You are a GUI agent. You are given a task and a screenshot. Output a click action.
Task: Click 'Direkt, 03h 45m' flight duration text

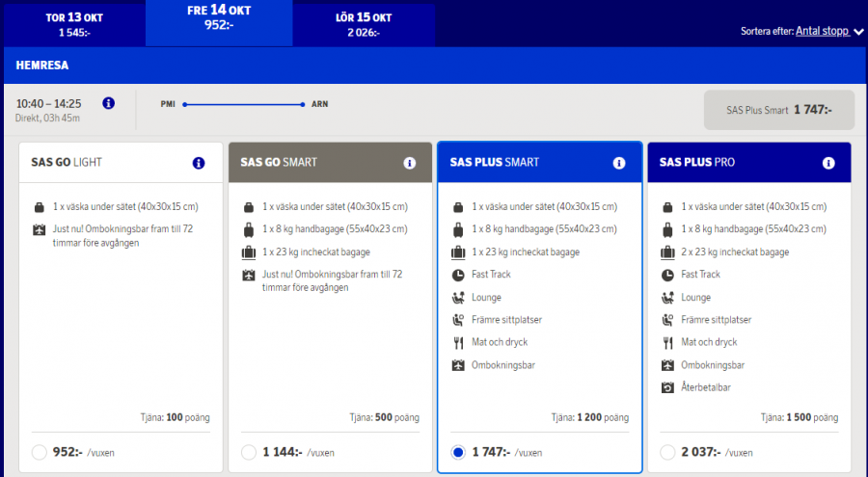click(47, 118)
